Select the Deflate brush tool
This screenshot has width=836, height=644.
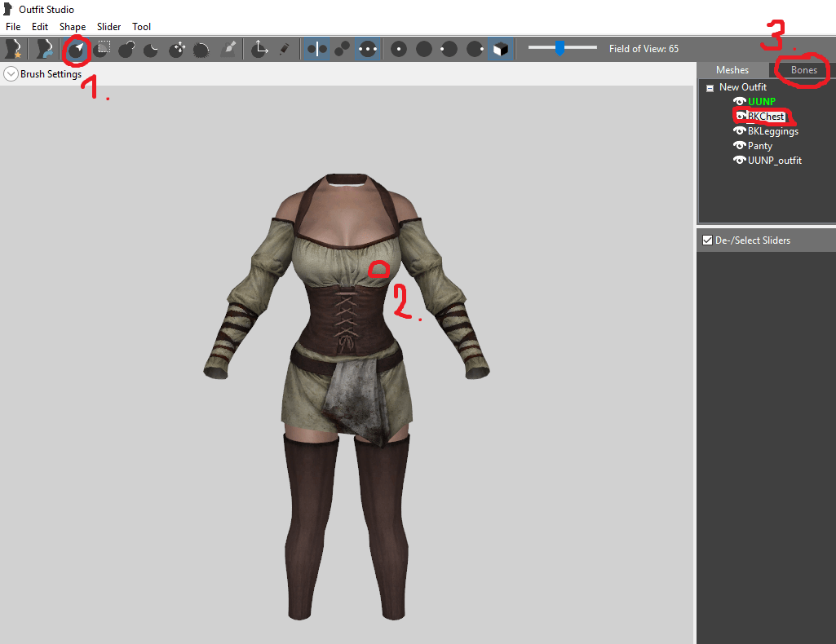click(152, 50)
